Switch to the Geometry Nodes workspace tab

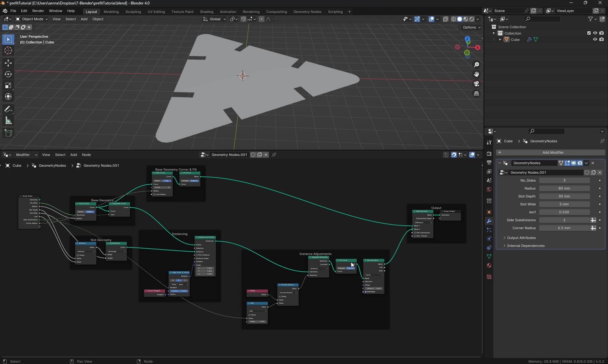307,12
